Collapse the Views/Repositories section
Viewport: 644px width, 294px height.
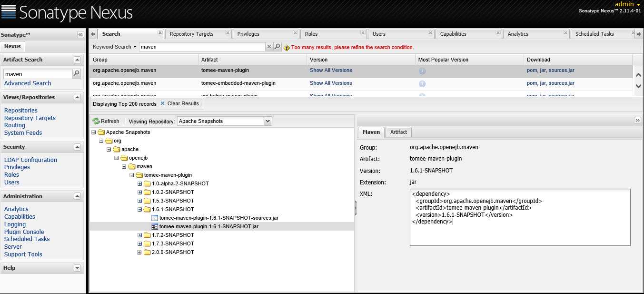pos(77,97)
